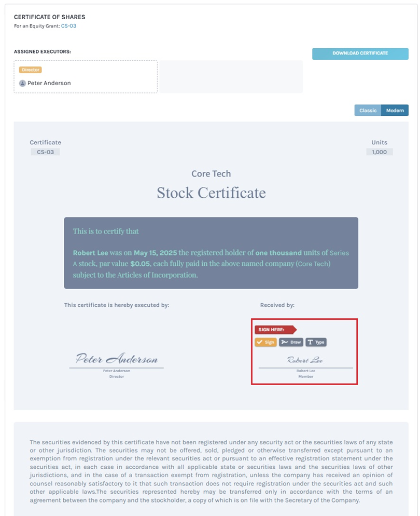Click the securities disclaimer paragraph
This screenshot has width=420, height=516.
(211, 471)
